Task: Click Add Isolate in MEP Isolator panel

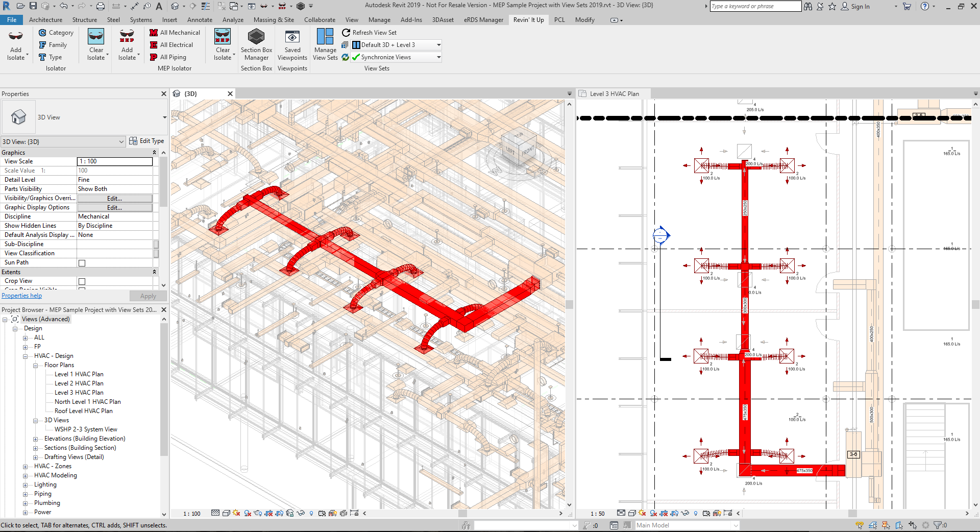Action: pyautogui.click(x=127, y=45)
